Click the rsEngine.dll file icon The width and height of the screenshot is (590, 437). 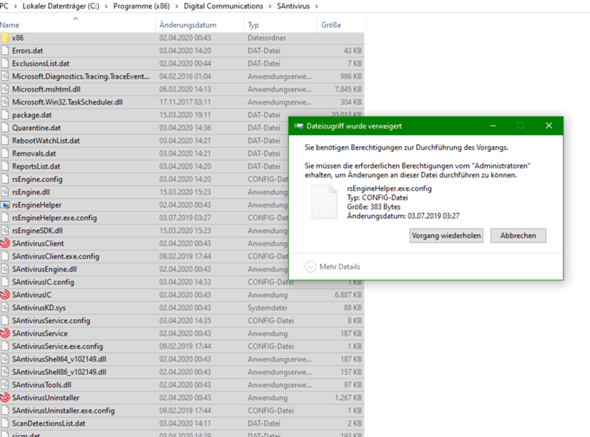[5, 192]
